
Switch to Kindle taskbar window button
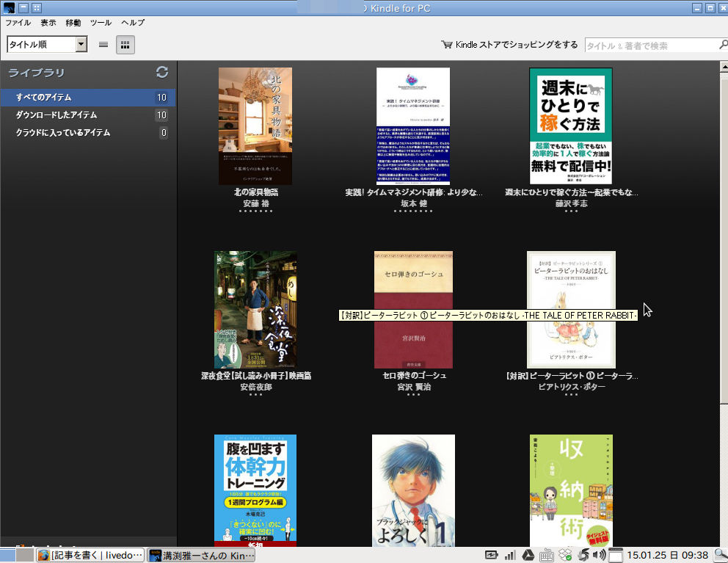point(201,555)
